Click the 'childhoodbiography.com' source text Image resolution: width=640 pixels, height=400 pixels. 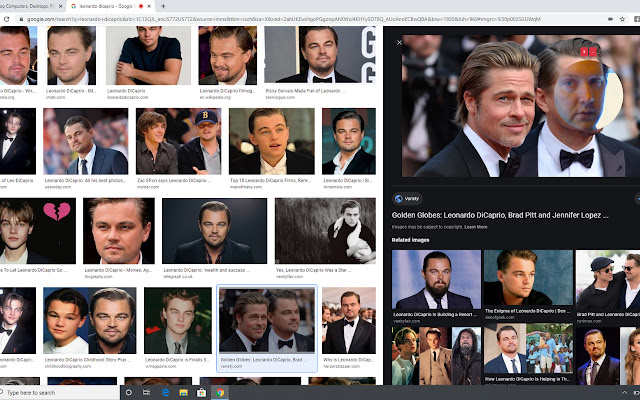pos(68,366)
